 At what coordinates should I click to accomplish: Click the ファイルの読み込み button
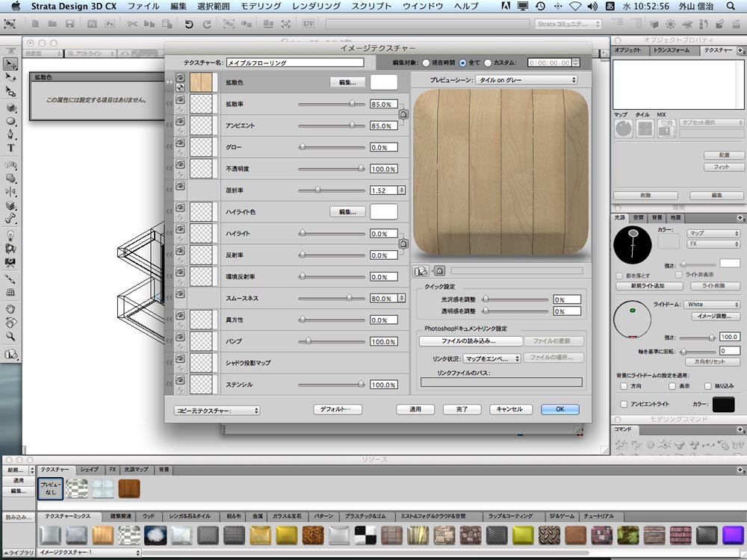[470, 341]
